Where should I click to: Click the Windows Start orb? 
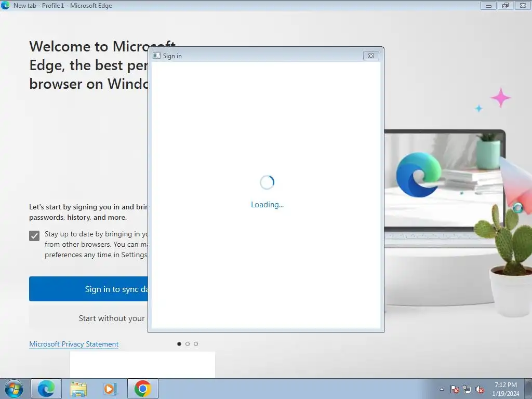(14, 389)
